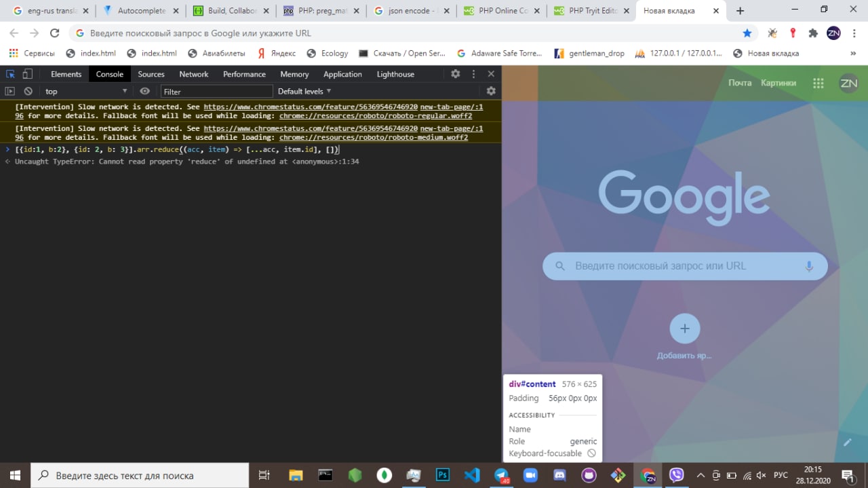Switch to the Elements tab

click(66, 74)
